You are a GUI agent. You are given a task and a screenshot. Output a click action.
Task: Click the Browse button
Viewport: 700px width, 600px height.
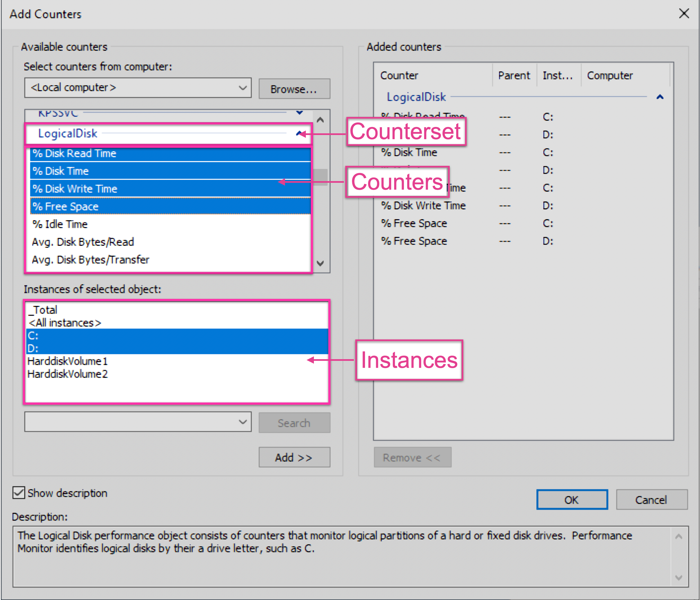click(294, 89)
